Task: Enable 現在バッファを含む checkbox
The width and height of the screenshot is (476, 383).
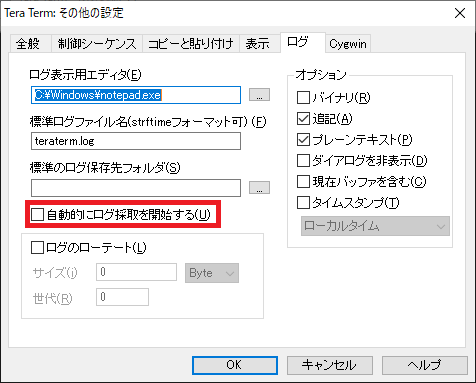Action: click(x=303, y=182)
